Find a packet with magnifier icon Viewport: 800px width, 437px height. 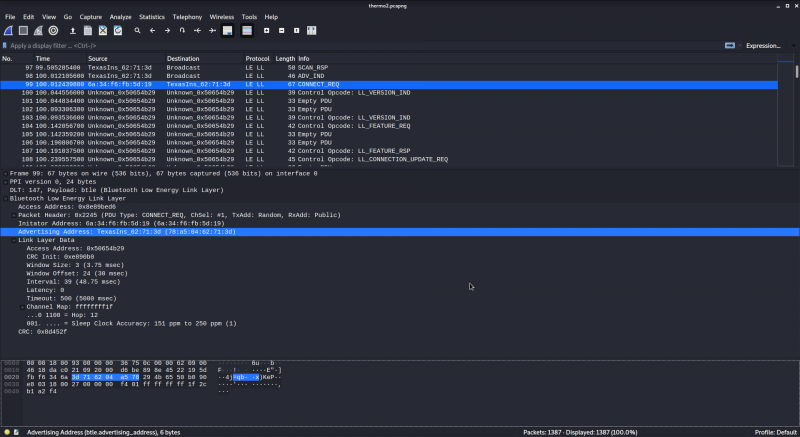click(137, 31)
